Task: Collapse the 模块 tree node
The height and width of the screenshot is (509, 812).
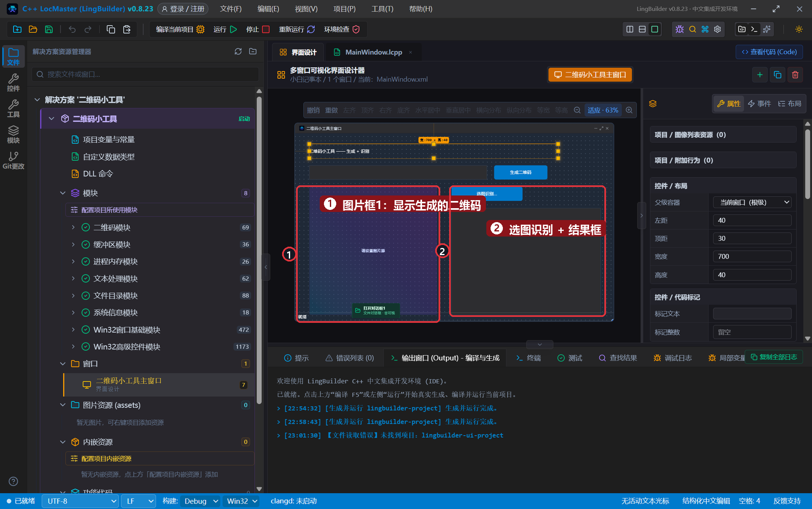Action: pyautogui.click(x=63, y=193)
